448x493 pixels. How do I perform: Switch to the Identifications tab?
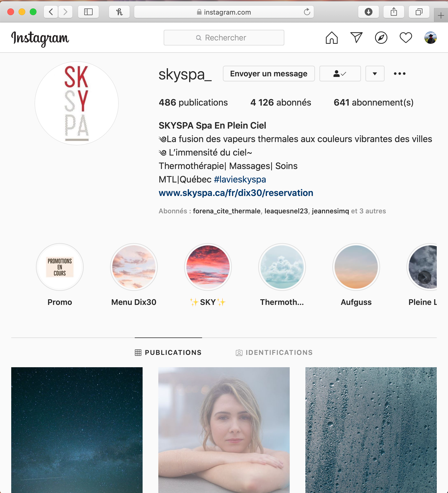[x=274, y=353]
